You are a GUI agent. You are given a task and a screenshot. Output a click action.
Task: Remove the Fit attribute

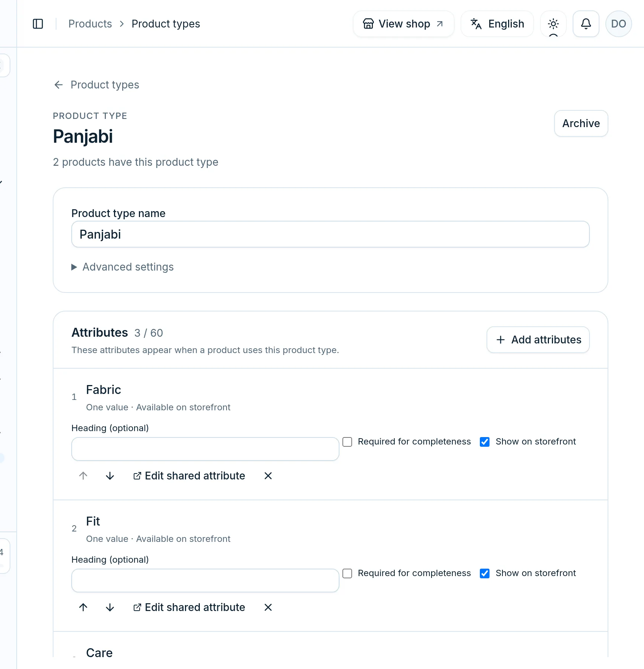[268, 607]
